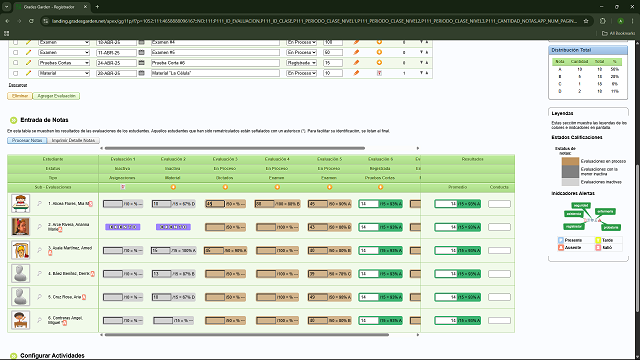Open the status dropdown in Examen #4 row
The width and height of the screenshot is (640, 360).
coord(302,42)
